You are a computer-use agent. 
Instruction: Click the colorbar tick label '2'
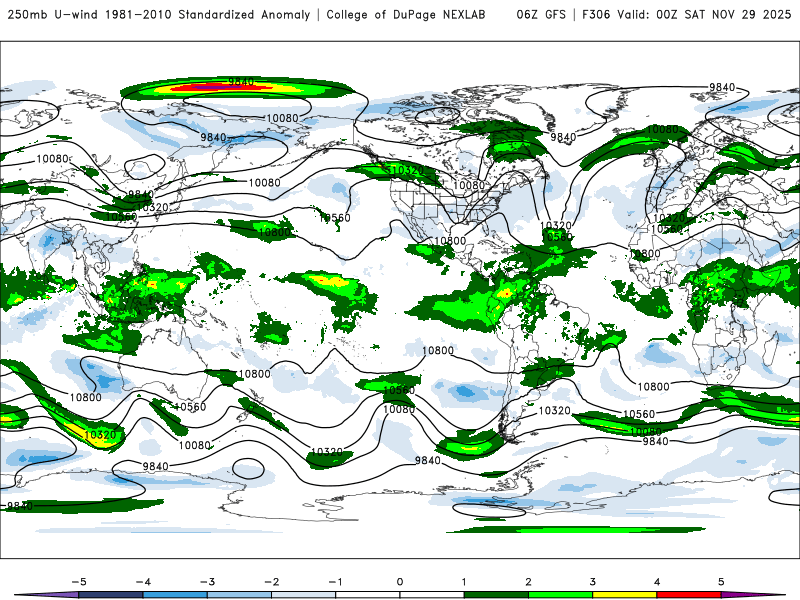point(529,582)
